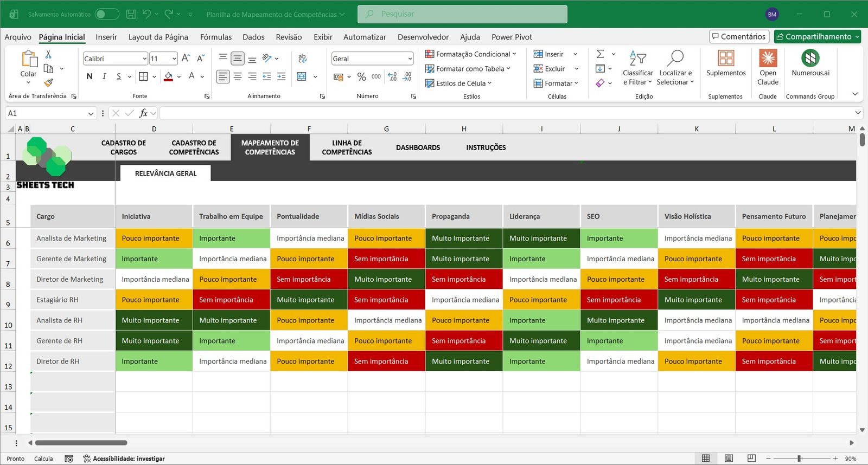Click the Increase Decimal icon
The image size is (868, 465).
[392, 76]
